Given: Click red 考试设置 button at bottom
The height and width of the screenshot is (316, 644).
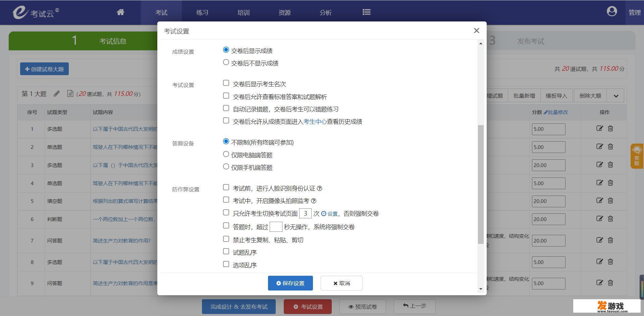Looking at the screenshot, I should pos(308,307).
